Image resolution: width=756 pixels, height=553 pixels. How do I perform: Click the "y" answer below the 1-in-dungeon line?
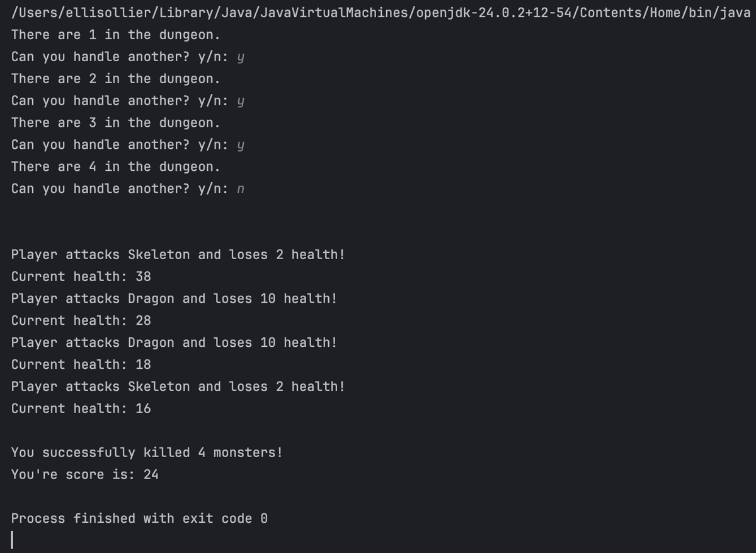click(240, 57)
